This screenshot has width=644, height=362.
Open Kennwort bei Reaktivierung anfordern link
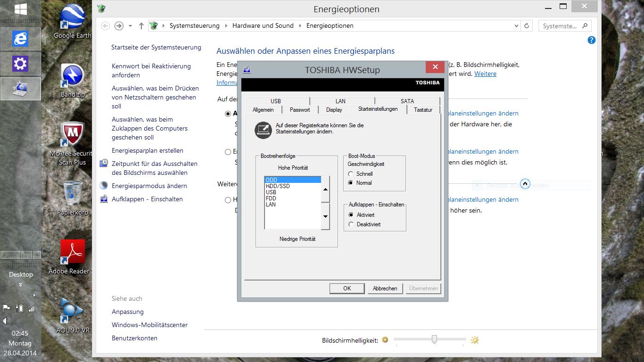(151, 71)
